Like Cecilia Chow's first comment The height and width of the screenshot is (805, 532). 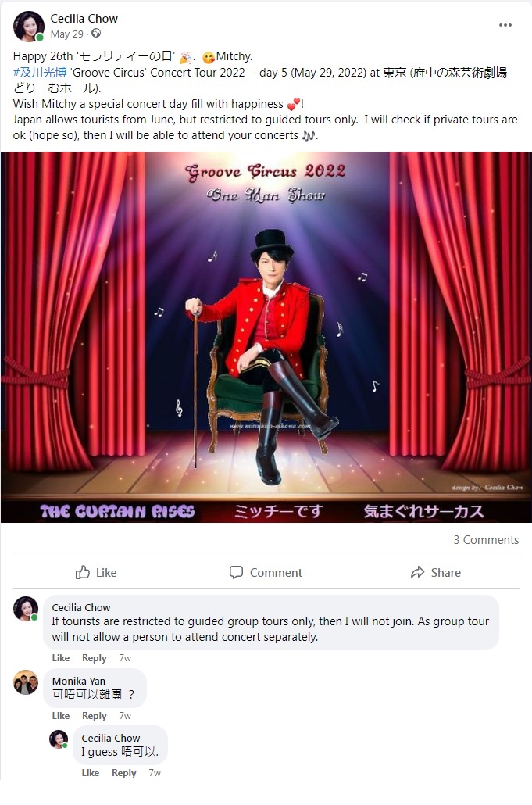[x=60, y=657]
